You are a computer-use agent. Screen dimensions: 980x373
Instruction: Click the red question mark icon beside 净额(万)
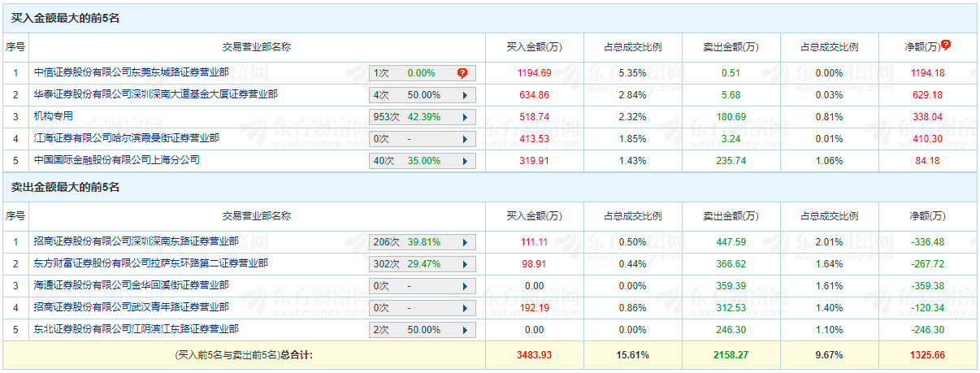(946, 46)
